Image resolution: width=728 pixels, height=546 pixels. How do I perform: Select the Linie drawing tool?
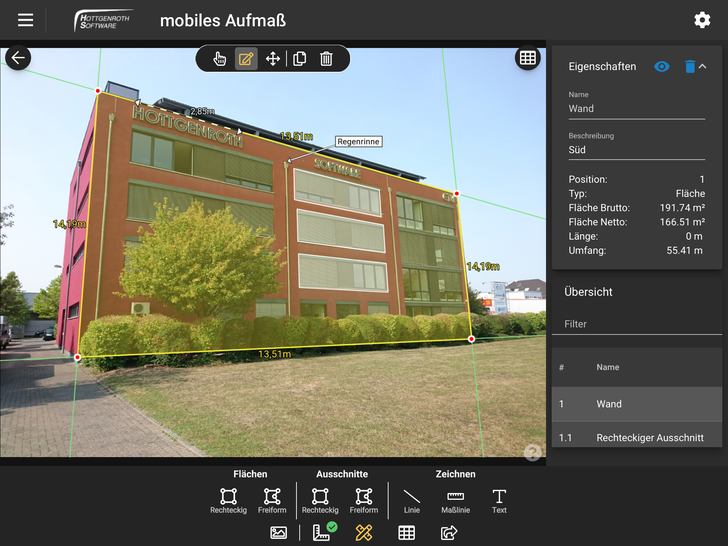412,497
